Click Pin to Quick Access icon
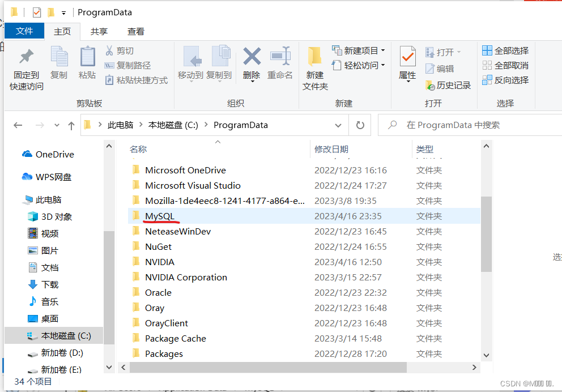 [26, 57]
